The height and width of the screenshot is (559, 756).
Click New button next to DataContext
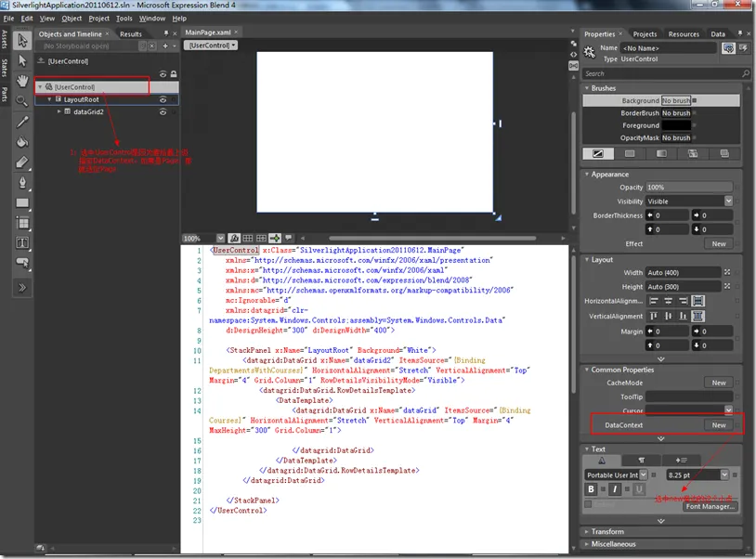(718, 424)
